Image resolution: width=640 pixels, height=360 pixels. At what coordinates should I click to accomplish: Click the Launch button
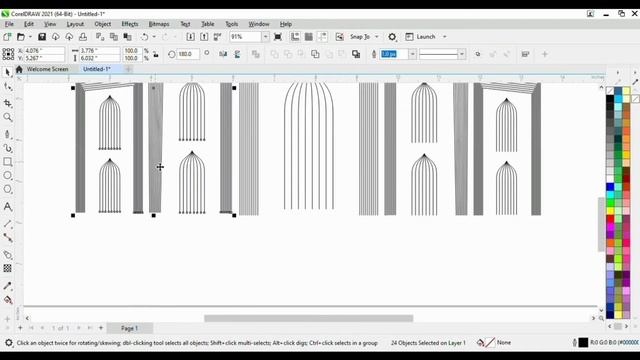[x=421, y=37]
